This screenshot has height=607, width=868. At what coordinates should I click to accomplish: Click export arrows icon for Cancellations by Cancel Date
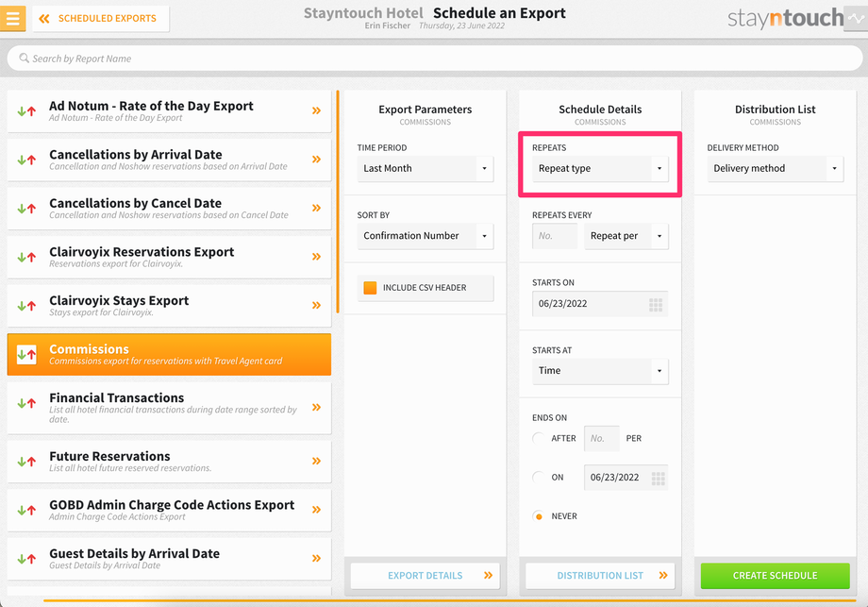point(26,209)
